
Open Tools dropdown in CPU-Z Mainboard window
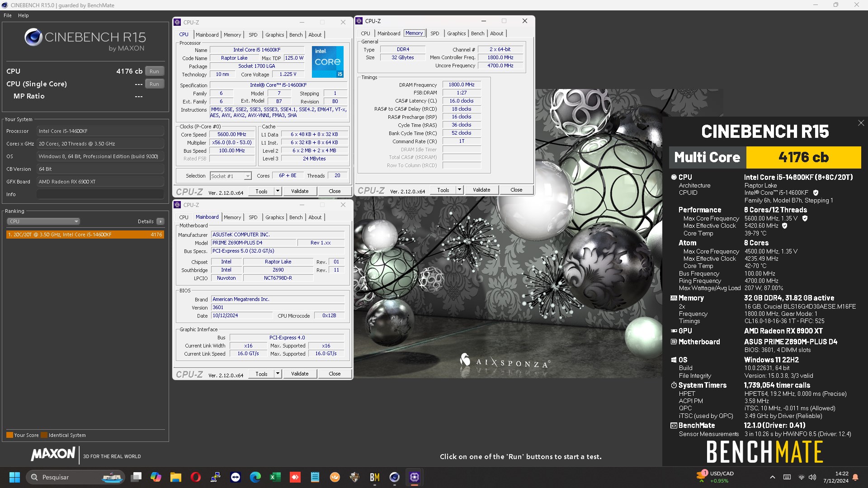[x=278, y=374]
